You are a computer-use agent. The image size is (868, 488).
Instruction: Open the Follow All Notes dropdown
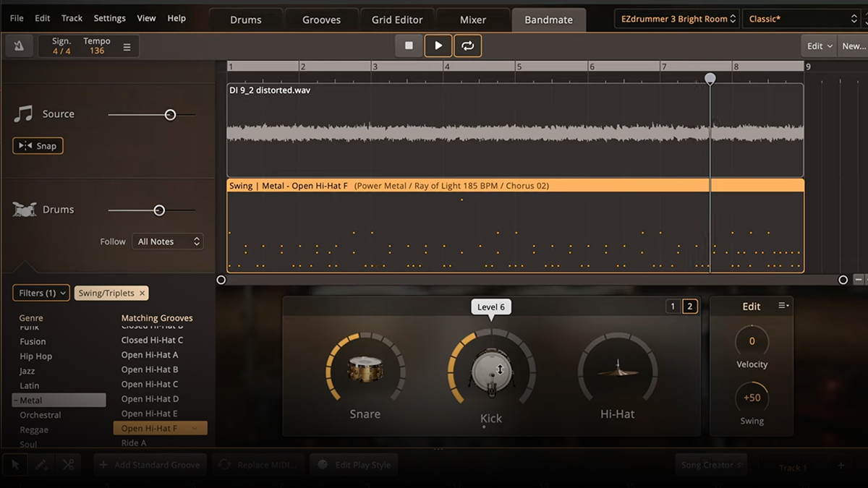coord(169,241)
